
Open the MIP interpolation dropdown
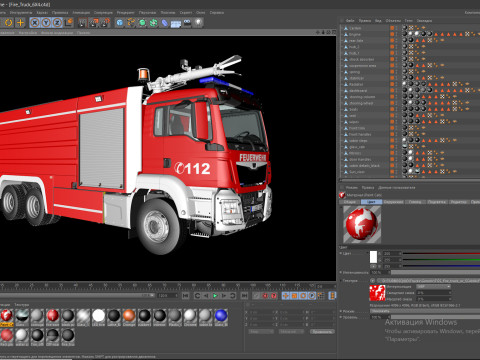coord(433,287)
